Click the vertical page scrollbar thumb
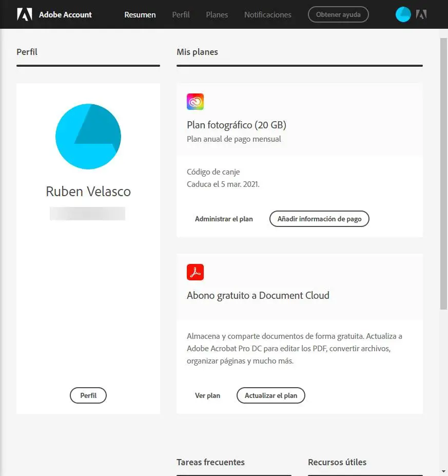 click(443, 174)
